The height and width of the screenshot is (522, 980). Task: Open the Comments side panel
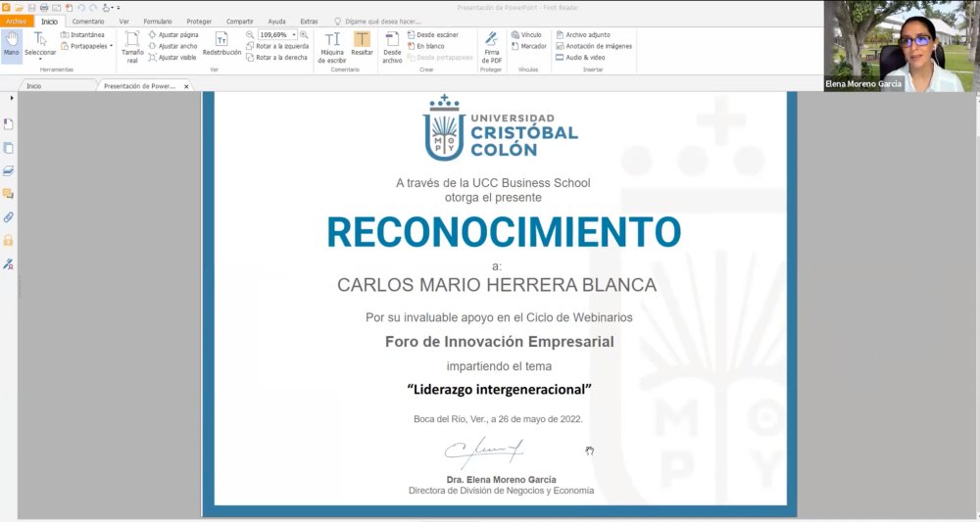[x=8, y=194]
